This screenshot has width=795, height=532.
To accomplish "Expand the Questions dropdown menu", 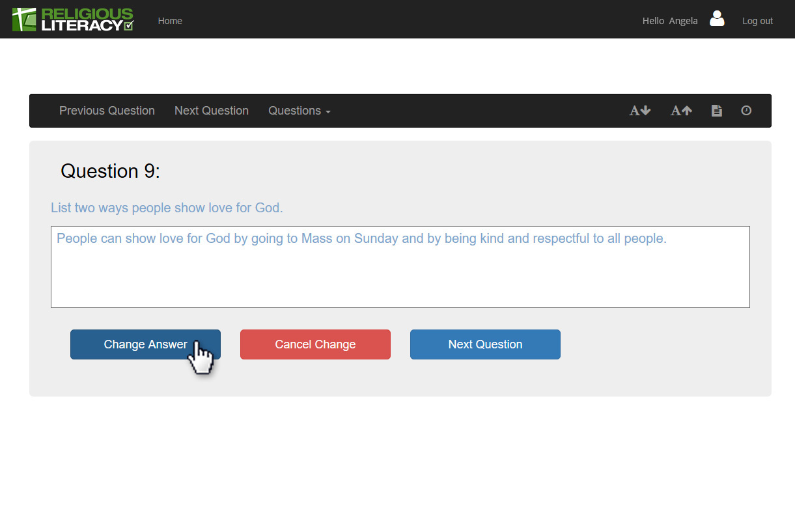I will click(299, 111).
